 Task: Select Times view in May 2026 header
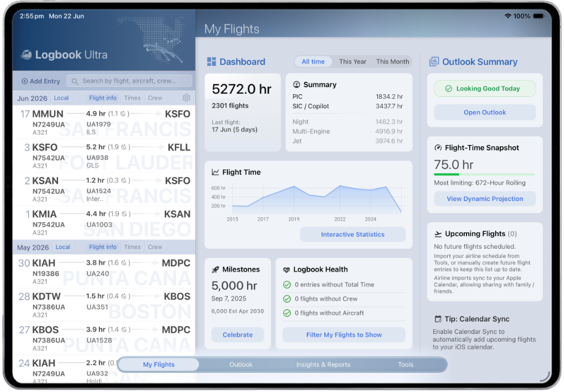click(x=133, y=247)
